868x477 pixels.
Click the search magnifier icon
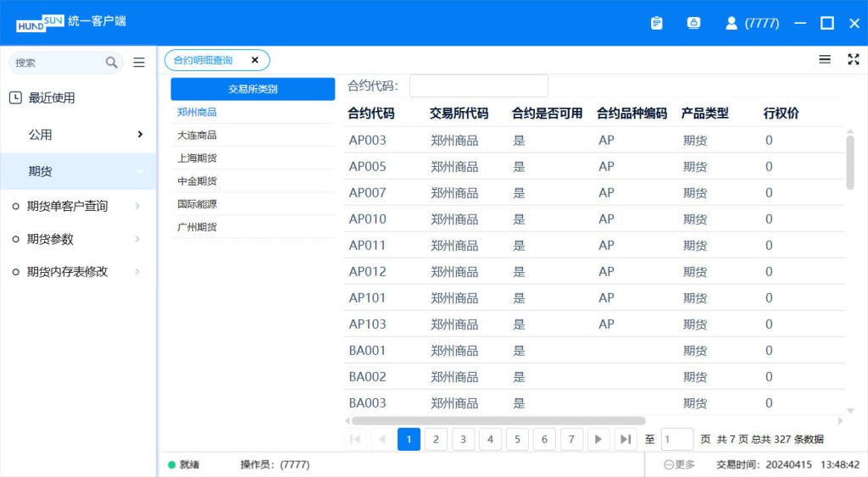coord(112,63)
